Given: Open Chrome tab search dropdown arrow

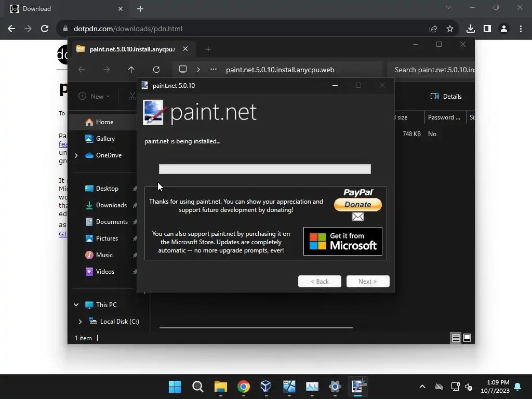Looking at the screenshot, I should click(x=448, y=7).
